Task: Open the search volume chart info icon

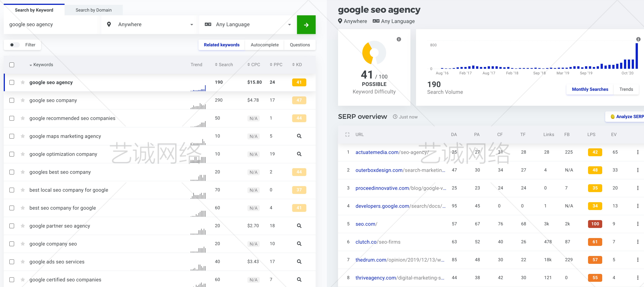Action: (x=638, y=39)
